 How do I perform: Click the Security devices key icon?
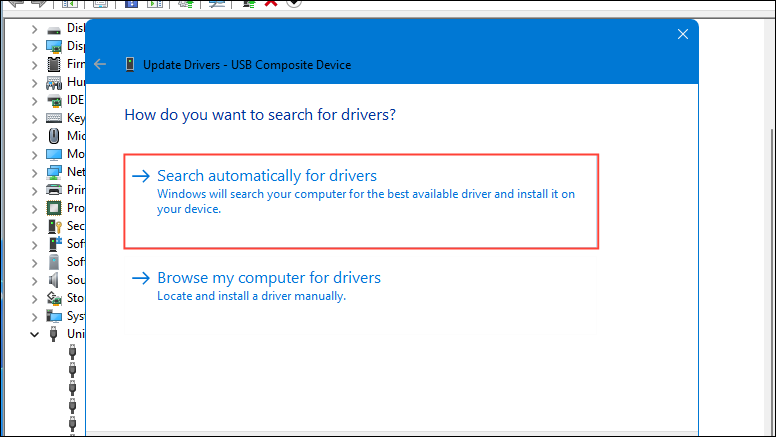(x=54, y=226)
